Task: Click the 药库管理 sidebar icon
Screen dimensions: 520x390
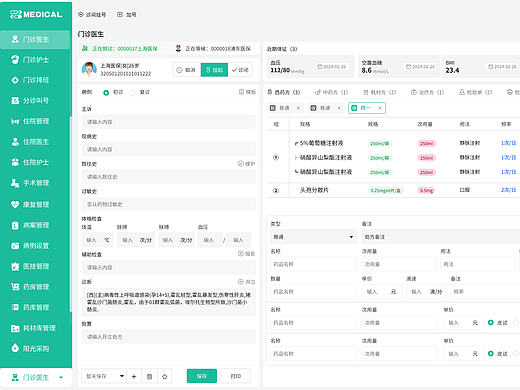Action: 15,307
